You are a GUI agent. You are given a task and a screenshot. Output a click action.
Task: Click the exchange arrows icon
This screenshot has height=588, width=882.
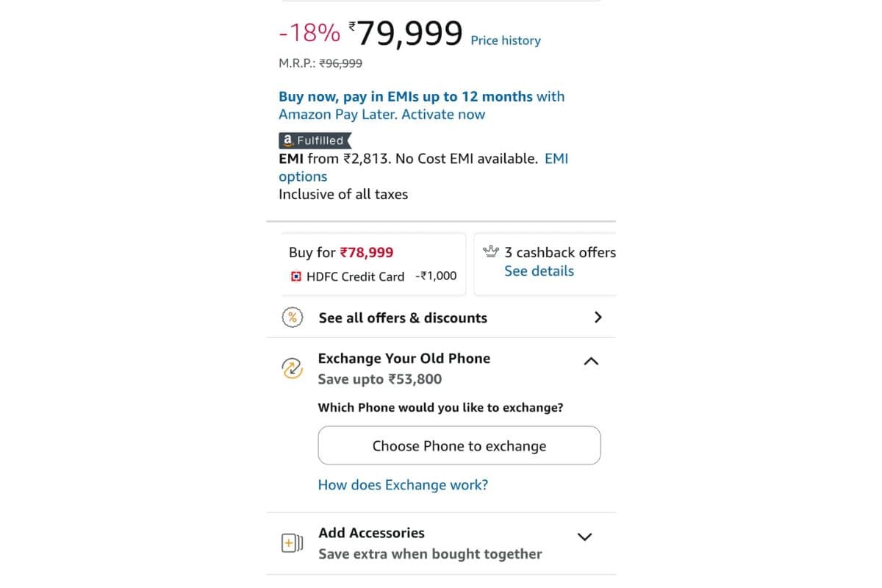293,368
